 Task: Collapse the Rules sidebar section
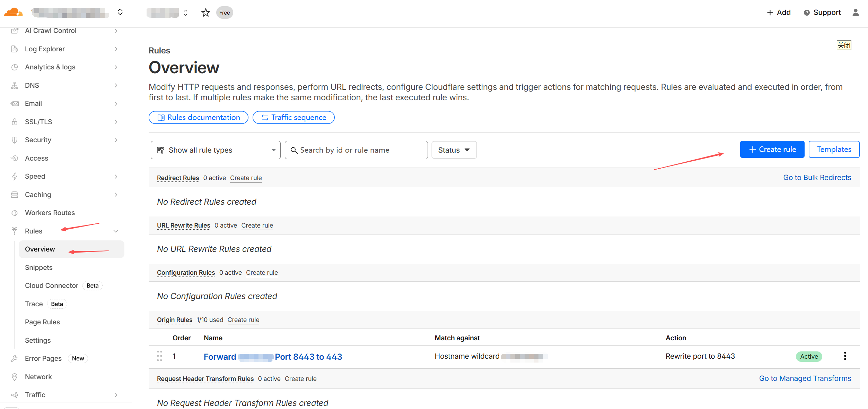pyautogui.click(x=116, y=231)
